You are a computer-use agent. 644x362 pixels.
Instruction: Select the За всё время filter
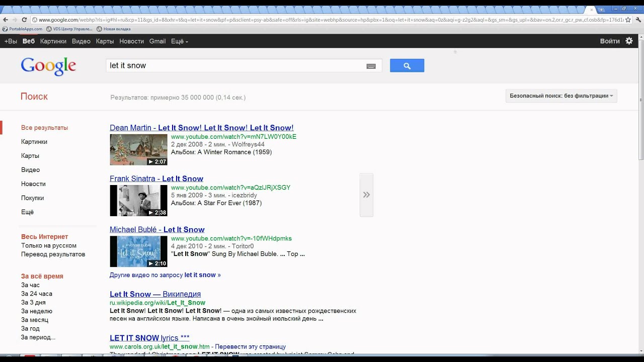pos(42,276)
